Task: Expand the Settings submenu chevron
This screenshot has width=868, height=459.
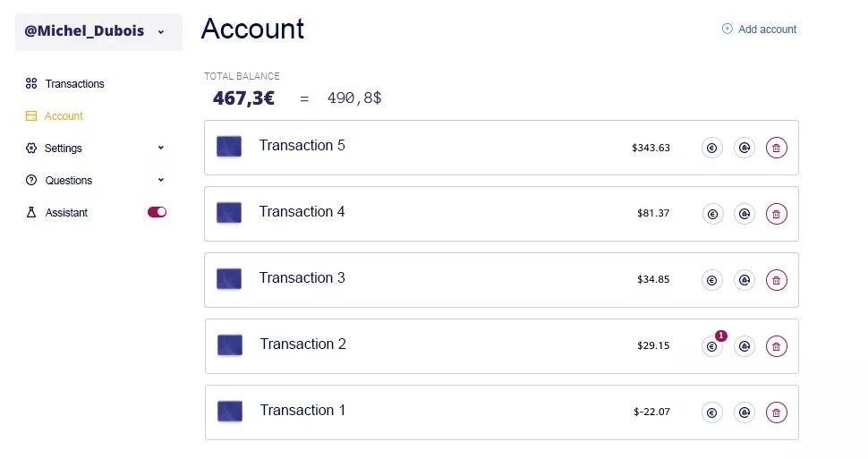Action: click(x=161, y=149)
